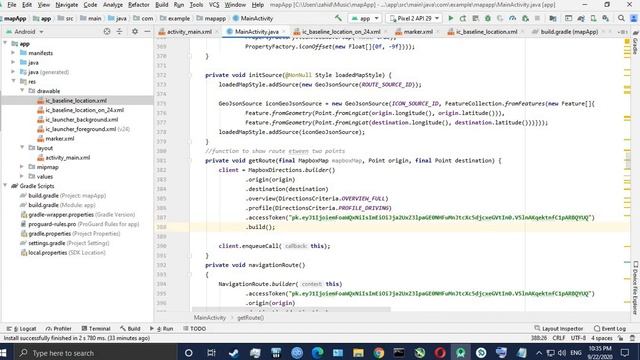Select local.properties in the project tree
This screenshot has width=640, height=360.
coord(47,253)
